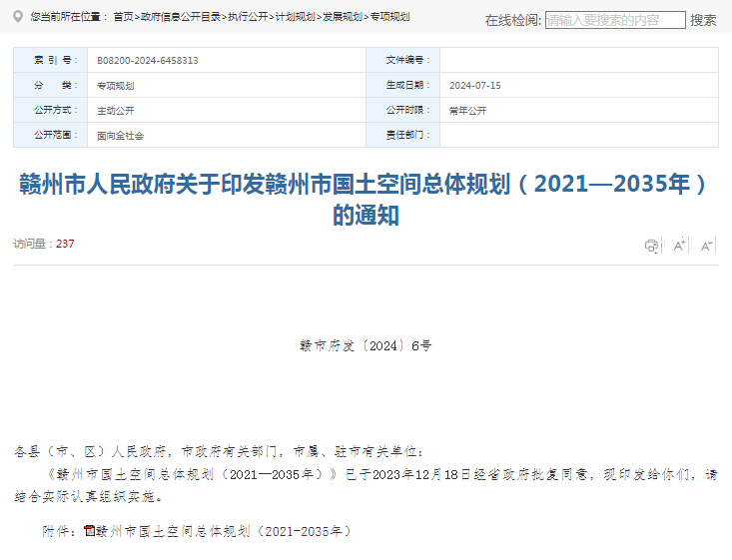Screen dimensions: 732x560
Task: Open 计划规划 breadcrumb link
Action: [295, 17]
